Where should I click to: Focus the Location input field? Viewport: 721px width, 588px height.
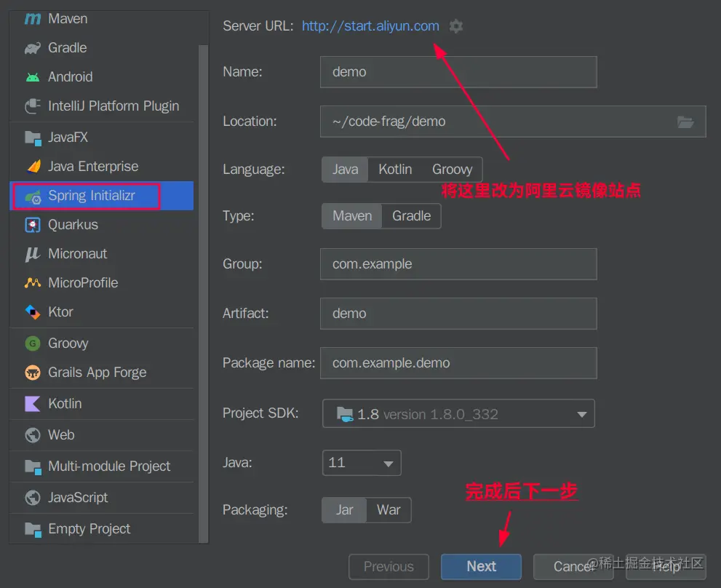[x=513, y=122]
